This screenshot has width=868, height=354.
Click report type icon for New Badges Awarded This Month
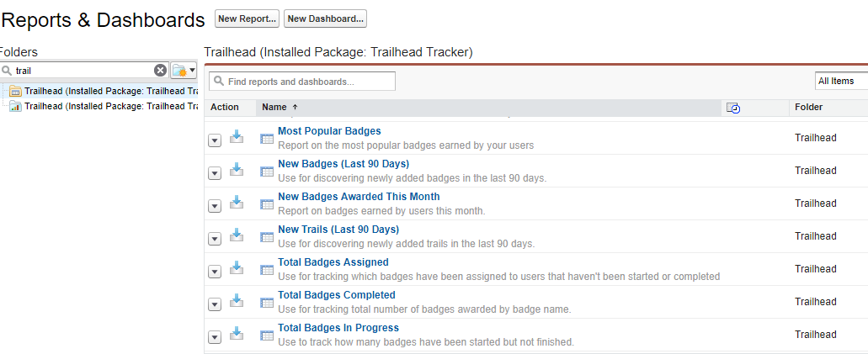tap(267, 204)
